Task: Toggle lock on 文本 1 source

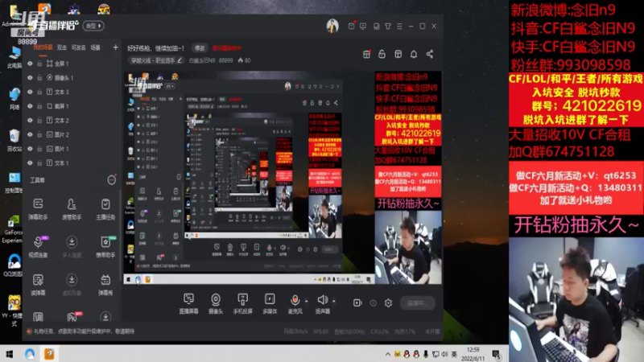Action: pyautogui.click(x=39, y=163)
